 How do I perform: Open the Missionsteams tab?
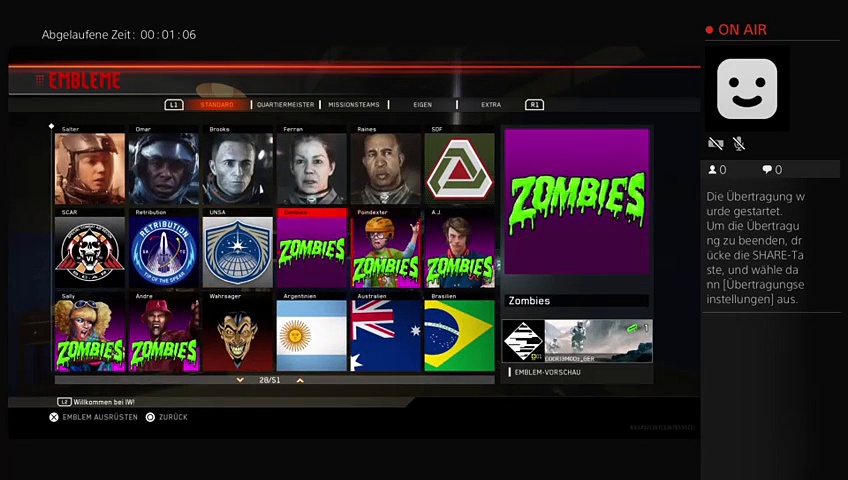coord(354,104)
